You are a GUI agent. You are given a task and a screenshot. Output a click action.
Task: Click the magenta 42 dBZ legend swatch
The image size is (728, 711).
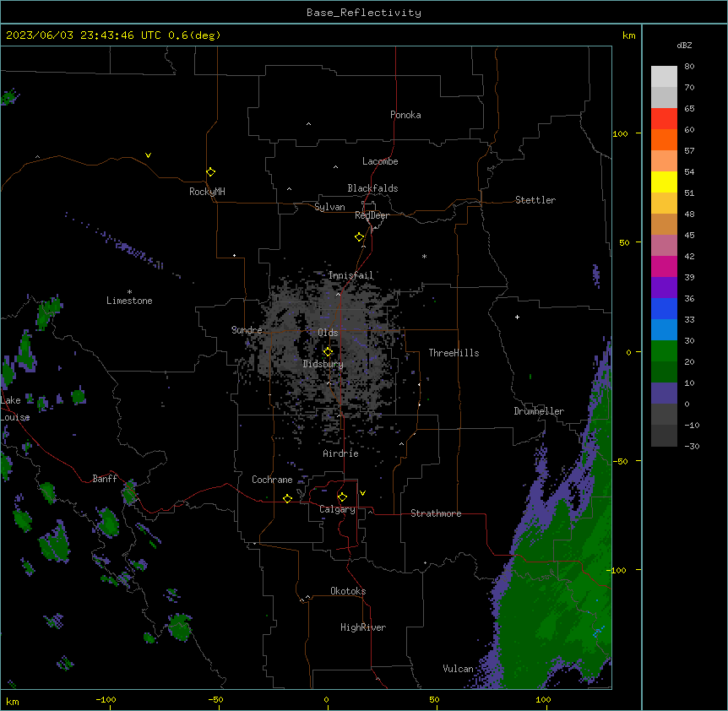(664, 266)
